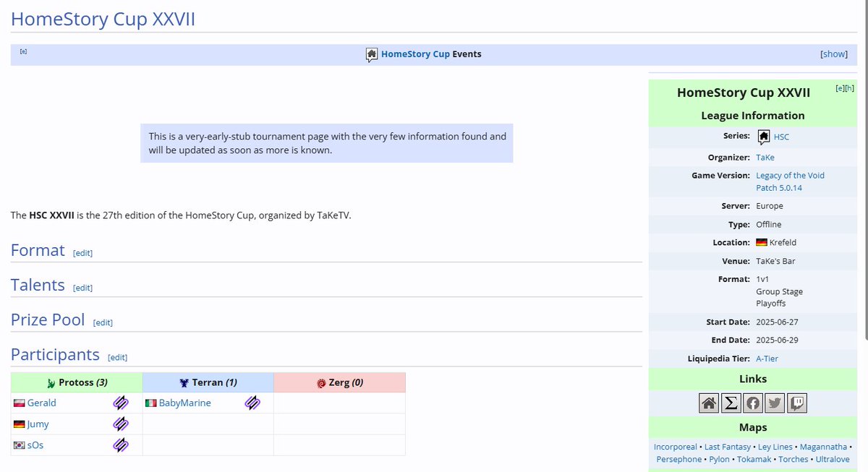Image resolution: width=868 pixels, height=472 pixels.
Task: Open the sigma stats link icon
Action: point(731,403)
